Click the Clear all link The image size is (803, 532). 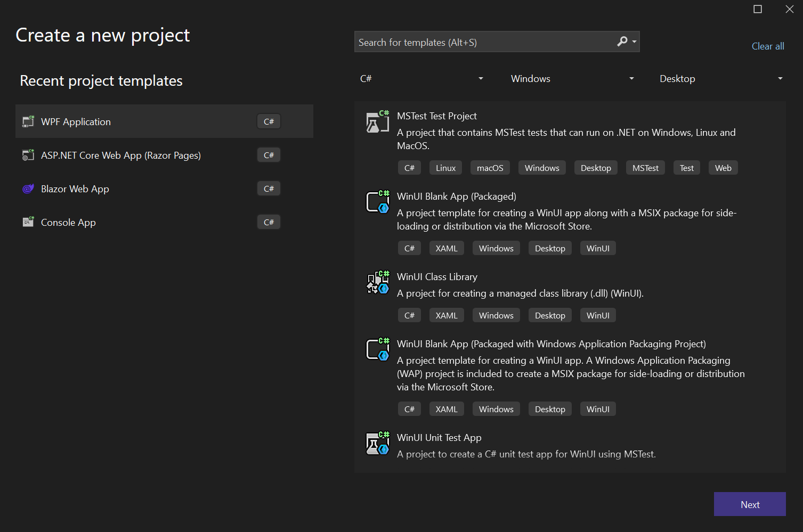click(x=767, y=46)
